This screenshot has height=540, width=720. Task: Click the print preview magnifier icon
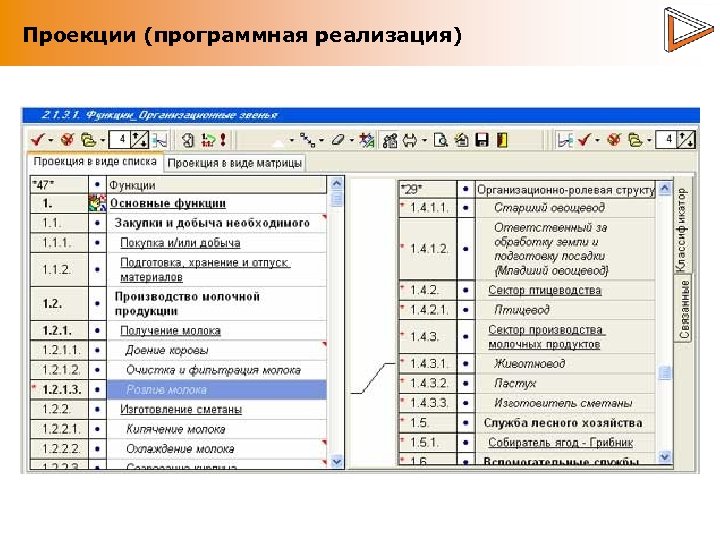441,140
